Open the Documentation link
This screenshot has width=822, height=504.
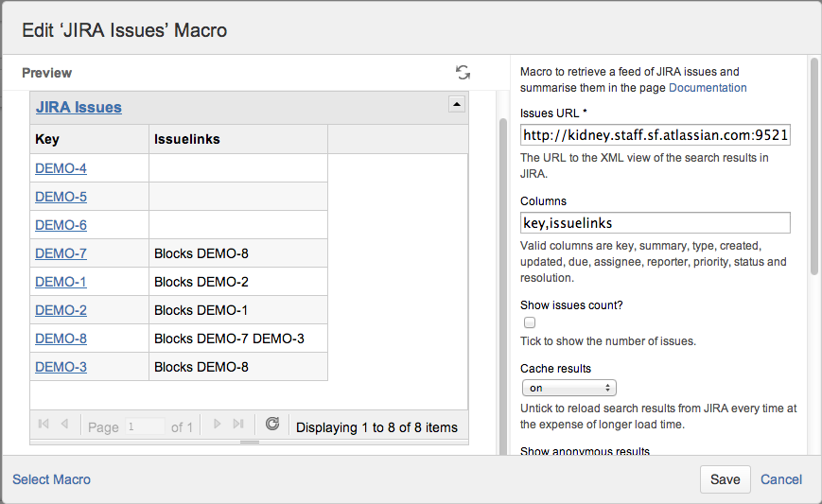(x=708, y=88)
